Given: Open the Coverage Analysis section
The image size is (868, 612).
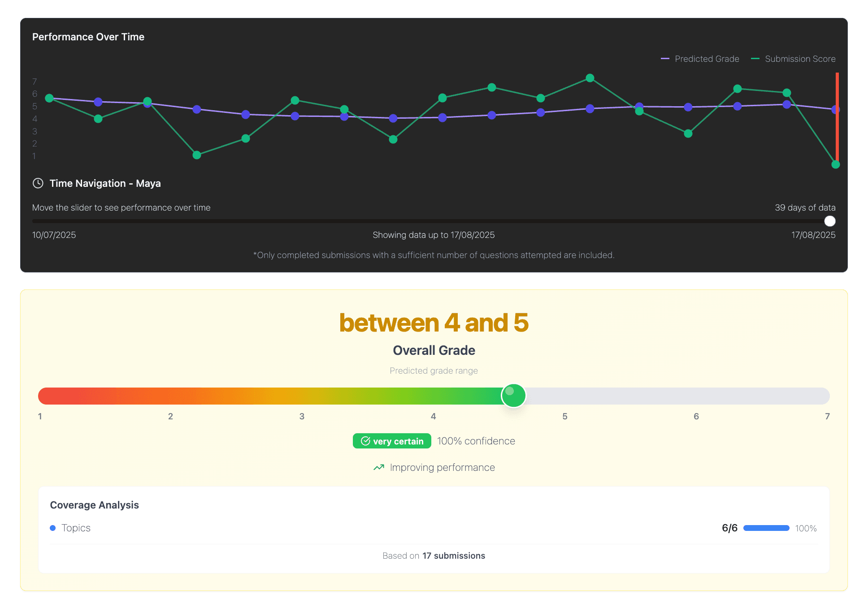Looking at the screenshot, I should tap(94, 505).
